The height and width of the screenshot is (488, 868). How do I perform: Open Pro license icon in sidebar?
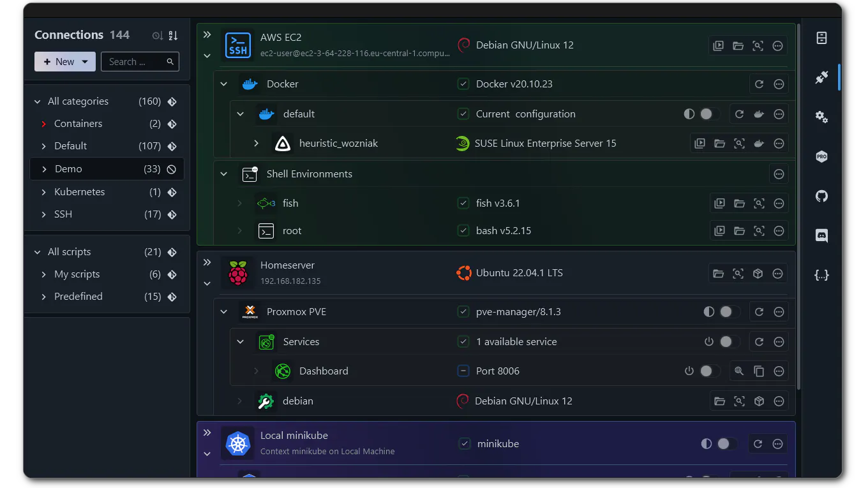[x=821, y=156]
